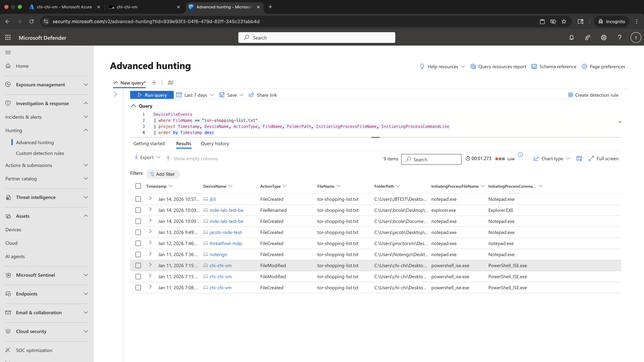This screenshot has height=362, width=644.
Task: Open Custom detection rules in sidebar
Action: [40, 153]
